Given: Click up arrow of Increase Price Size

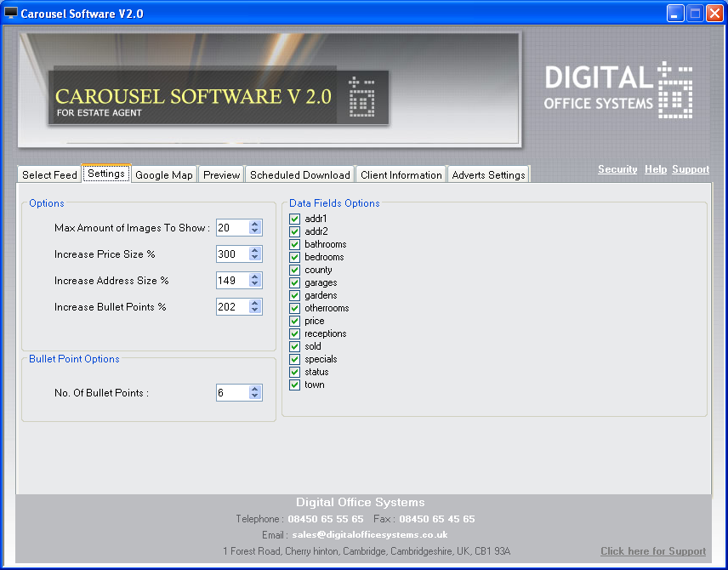Looking at the screenshot, I should [x=254, y=250].
